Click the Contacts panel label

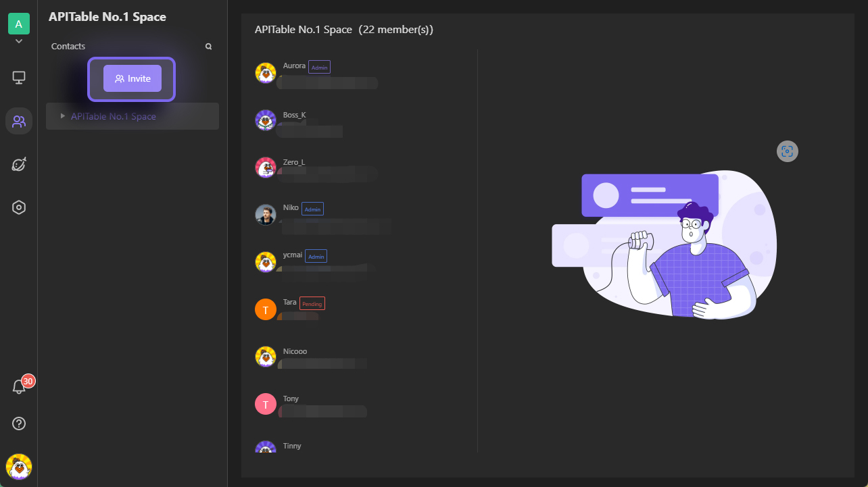coord(68,47)
